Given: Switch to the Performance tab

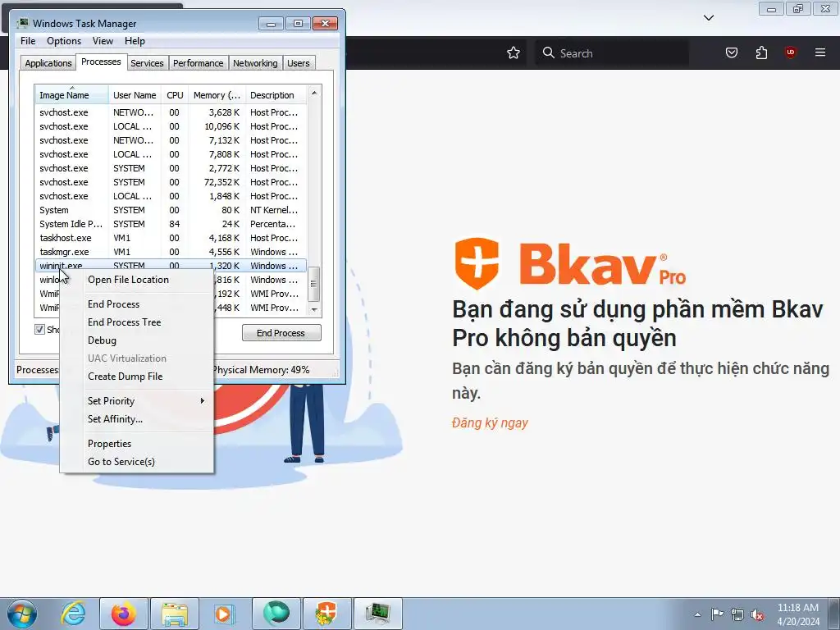Looking at the screenshot, I should click(198, 62).
